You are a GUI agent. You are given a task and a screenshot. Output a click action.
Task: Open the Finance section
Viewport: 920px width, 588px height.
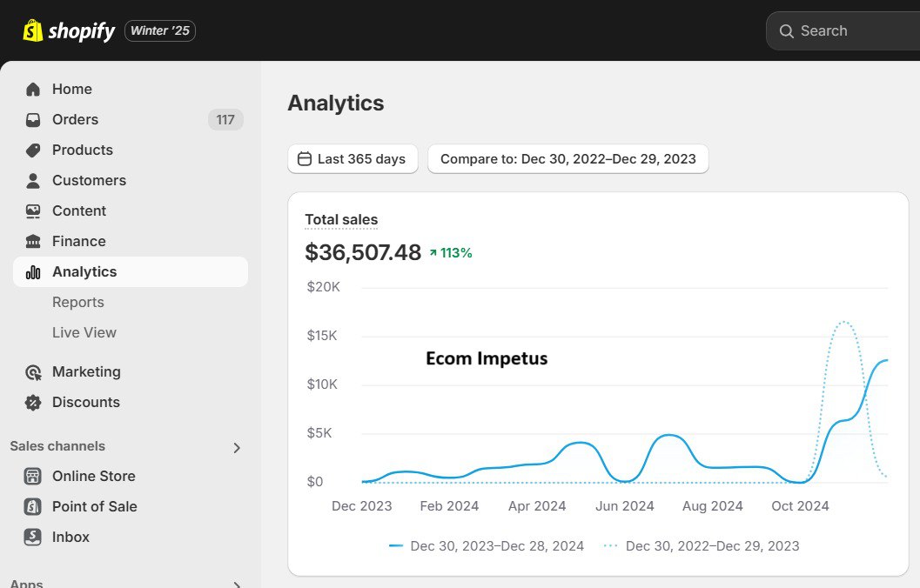click(131, 242)
